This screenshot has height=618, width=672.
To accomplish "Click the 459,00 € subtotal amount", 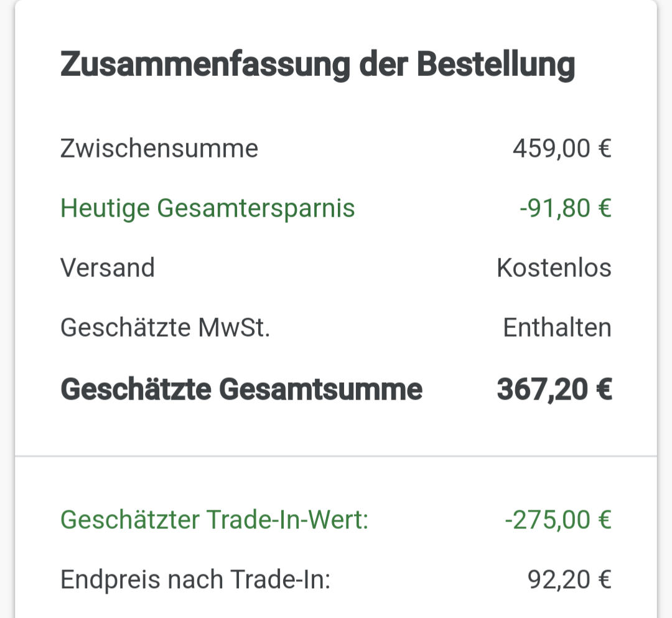I will [x=561, y=149].
